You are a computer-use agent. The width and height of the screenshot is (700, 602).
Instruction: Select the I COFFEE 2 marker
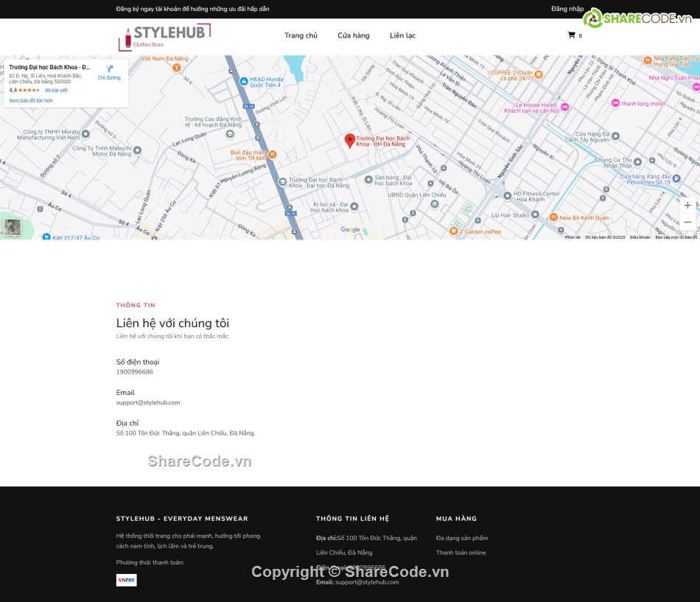click(539, 74)
